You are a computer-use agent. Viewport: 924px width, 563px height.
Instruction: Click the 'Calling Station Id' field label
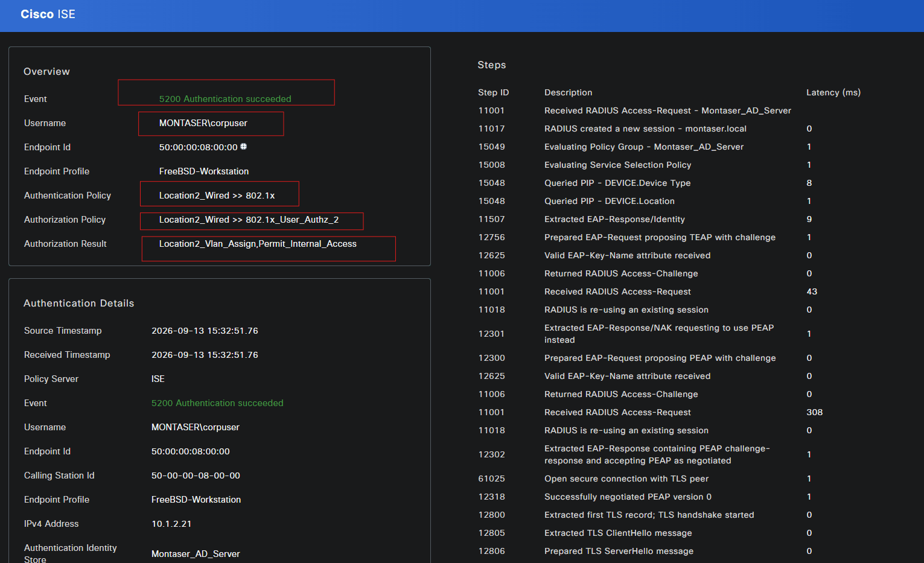[x=59, y=476]
